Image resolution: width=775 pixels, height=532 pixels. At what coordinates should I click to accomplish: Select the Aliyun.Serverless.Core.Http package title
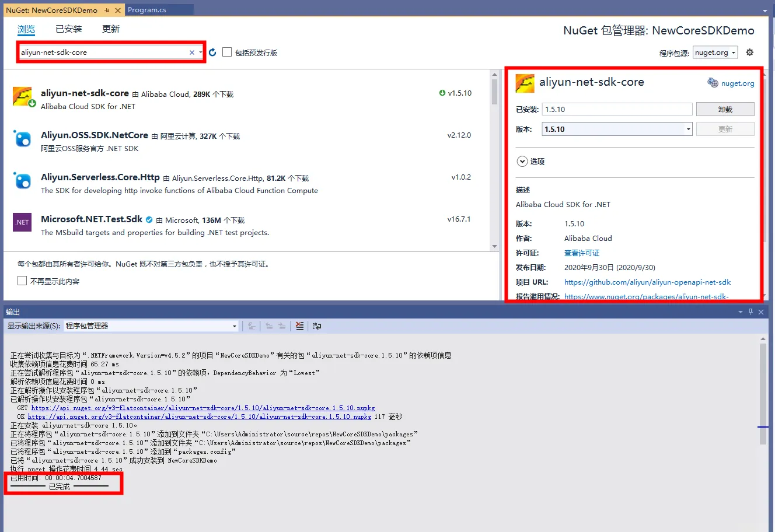pos(100,177)
